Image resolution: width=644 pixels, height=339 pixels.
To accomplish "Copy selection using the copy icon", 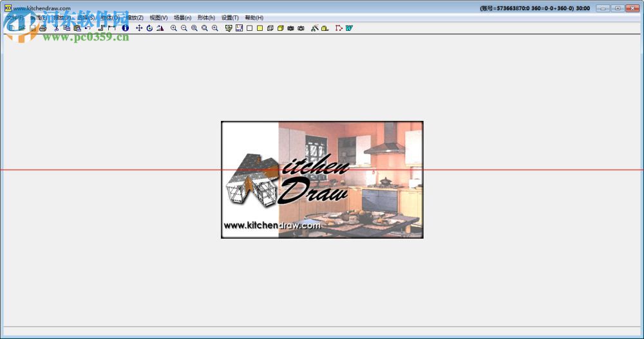I will (66, 28).
